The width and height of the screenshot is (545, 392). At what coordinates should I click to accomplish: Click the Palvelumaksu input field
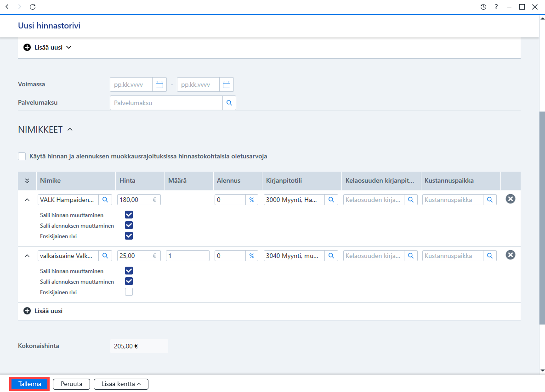(x=166, y=103)
